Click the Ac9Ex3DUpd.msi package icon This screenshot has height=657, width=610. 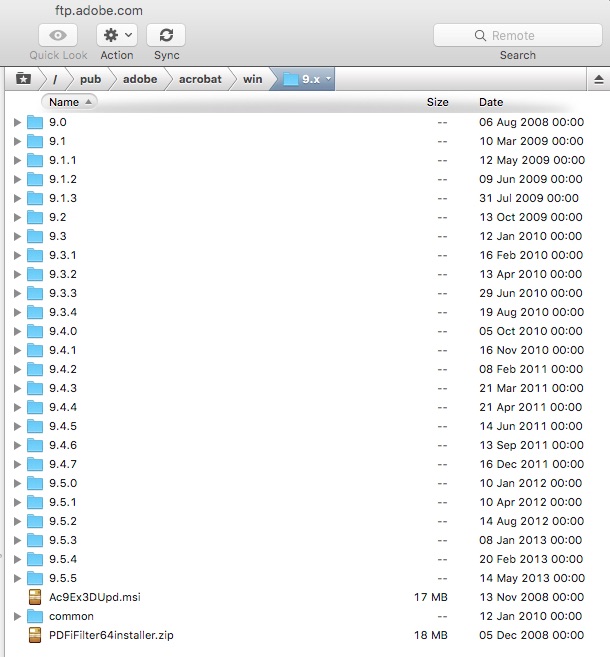click(x=35, y=597)
